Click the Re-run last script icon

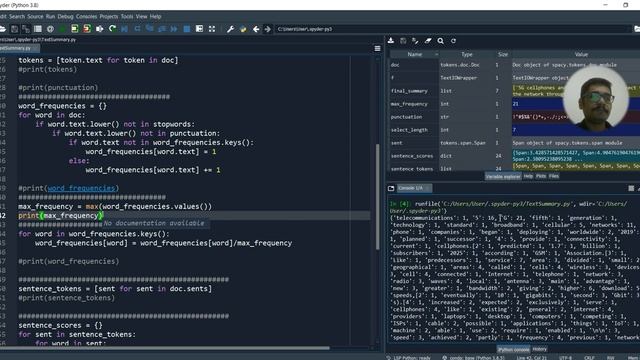(112, 29)
